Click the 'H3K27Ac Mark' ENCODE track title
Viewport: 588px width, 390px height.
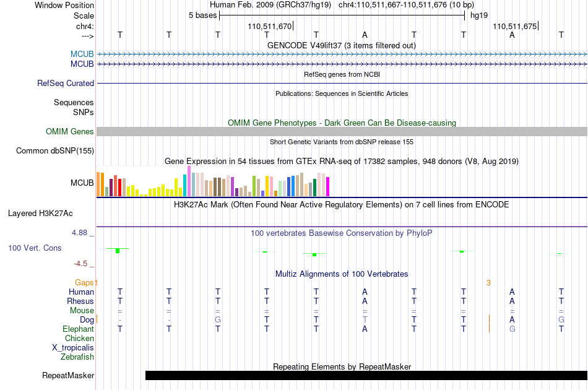click(x=342, y=205)
